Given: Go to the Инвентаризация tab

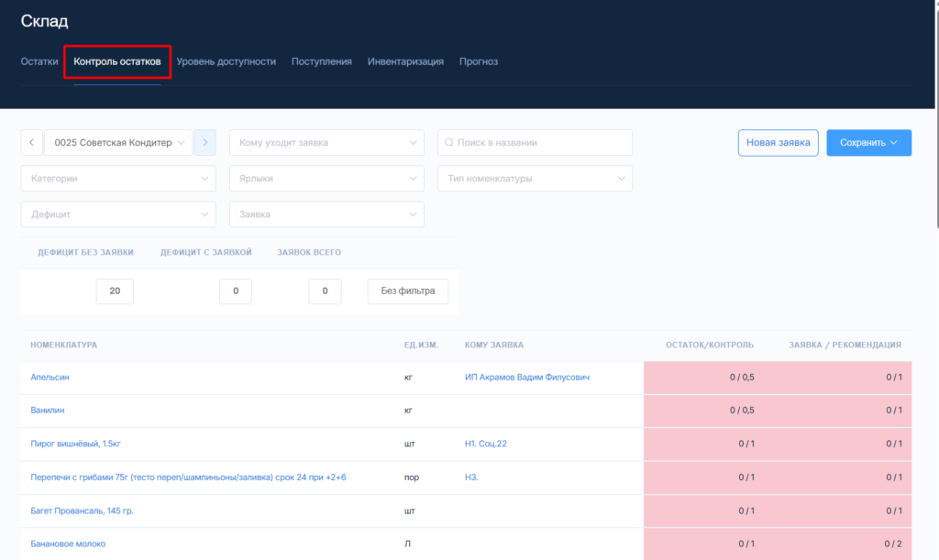Looking at the screenshot, I should pos(405,61).
